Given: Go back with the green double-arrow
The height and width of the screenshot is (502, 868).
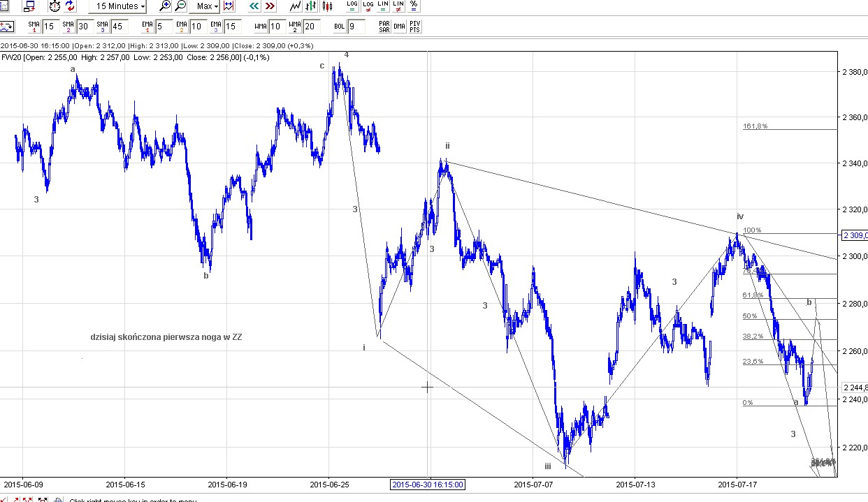Looking at the screenshot, I should point(254,6).
